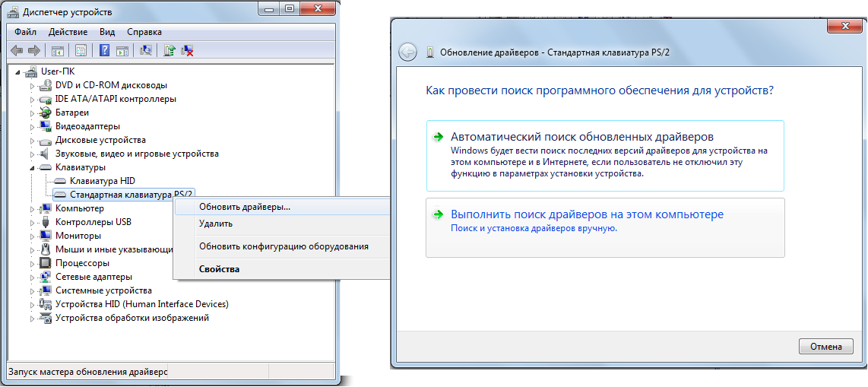Expand the Контроллеры USB node
868x387 pixels.
32,222
